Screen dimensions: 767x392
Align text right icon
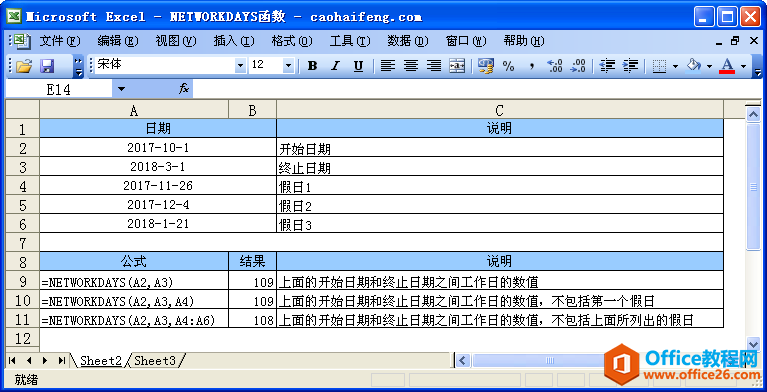click(434, 66)
